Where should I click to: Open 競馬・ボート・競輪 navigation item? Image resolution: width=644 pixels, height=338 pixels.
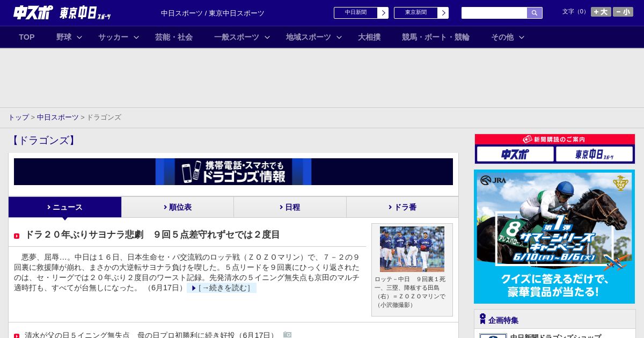(x=436, y=37)
